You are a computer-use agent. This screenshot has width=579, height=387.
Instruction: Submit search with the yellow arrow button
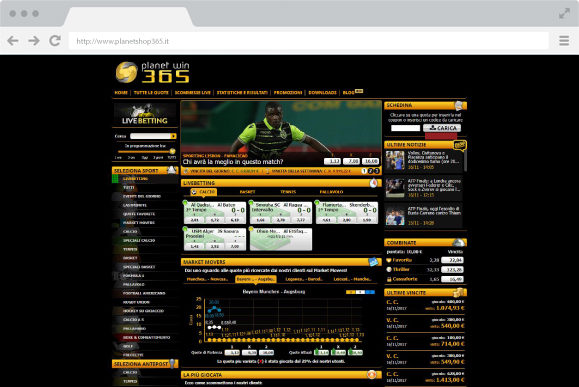173,136
